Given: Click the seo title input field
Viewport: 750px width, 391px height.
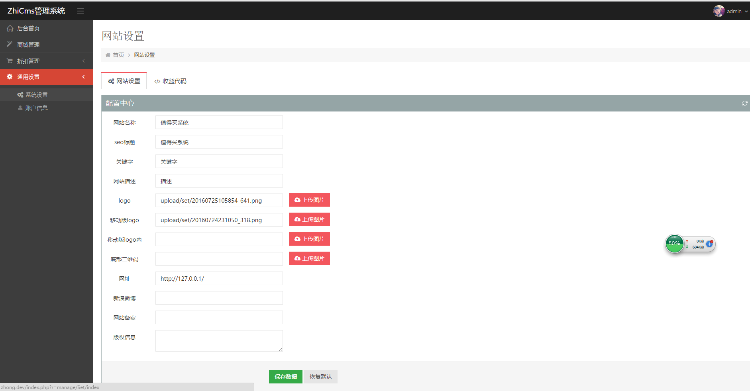Looking at the screenshot, I should (219, 142).
